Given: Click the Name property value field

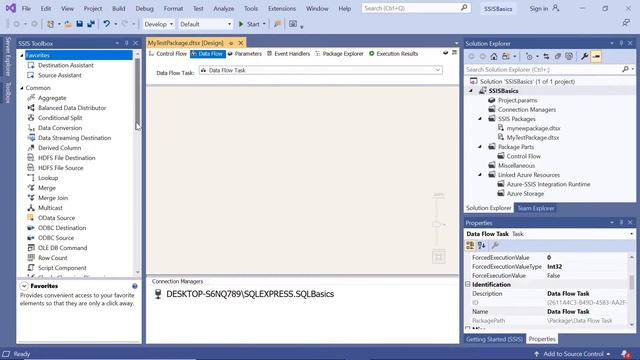Looking at the screenshot, I should (x=586, y=311).
